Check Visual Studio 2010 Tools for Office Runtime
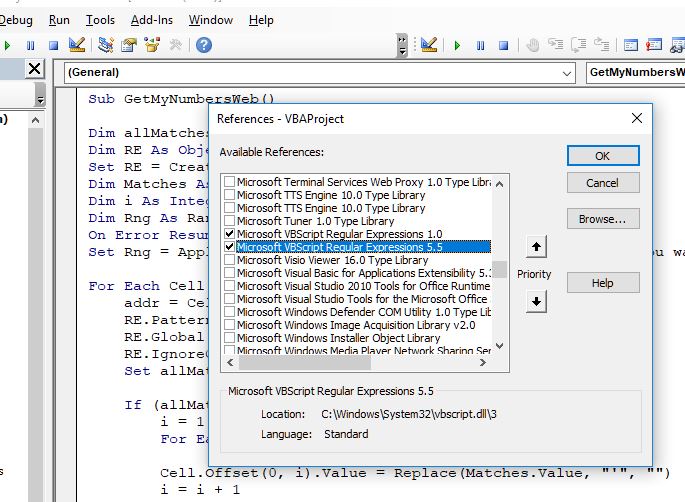Image resolution: width=685 pixels, height=502 pixels. click(x=229, y=286)
